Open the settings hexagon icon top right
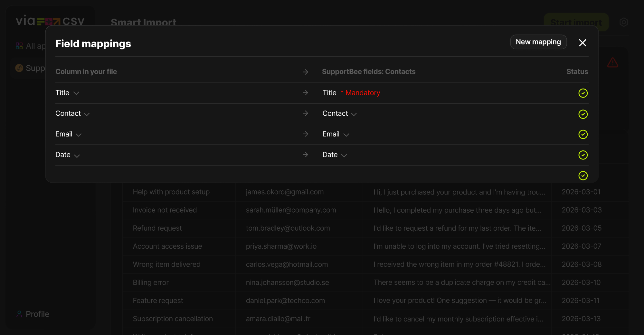This screenshot has width=644, height=335. 624,22
